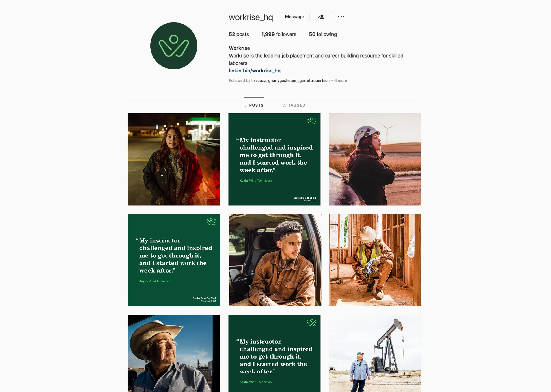Open follower lizzcuzz's profile
The image size is (551, 392).
[x=259, y=80]
